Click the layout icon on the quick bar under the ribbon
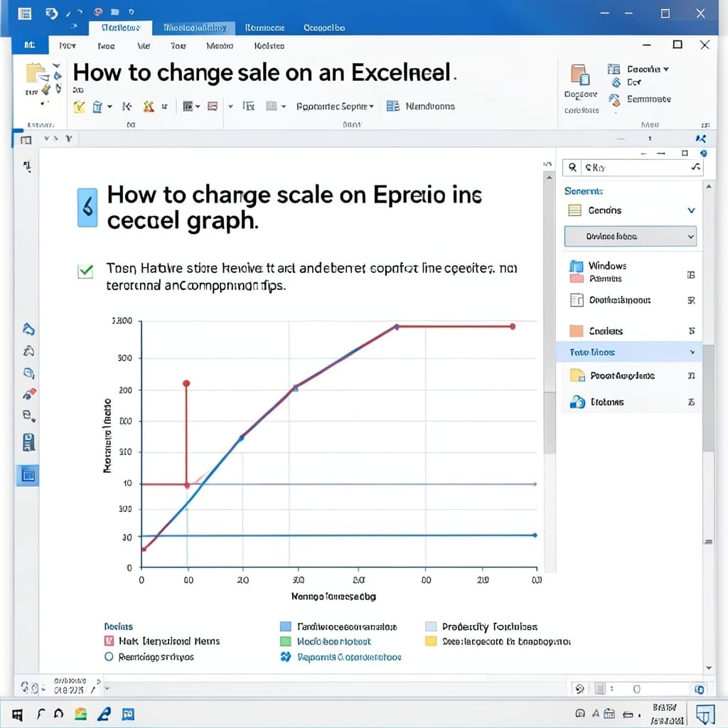 coord(26,139)
